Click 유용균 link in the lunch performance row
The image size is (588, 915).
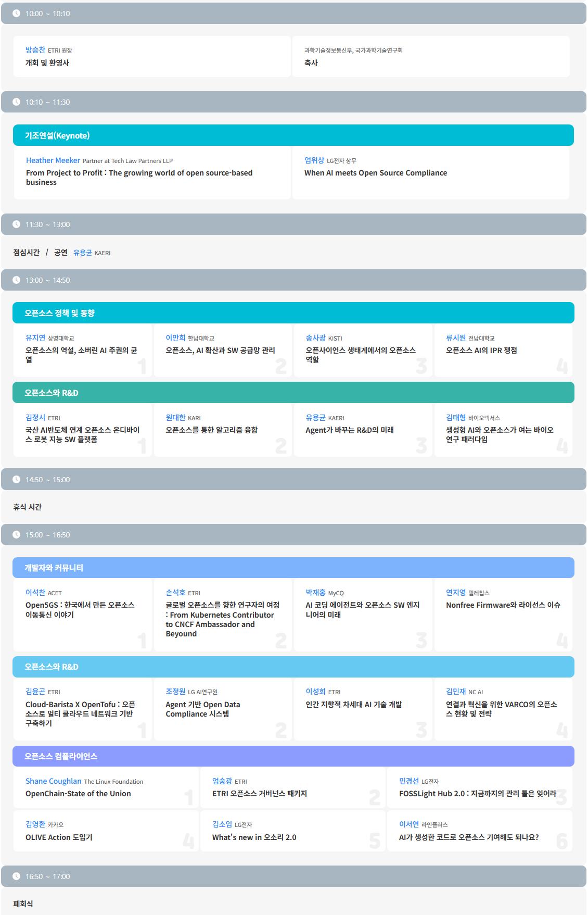[x=82, y=253]
